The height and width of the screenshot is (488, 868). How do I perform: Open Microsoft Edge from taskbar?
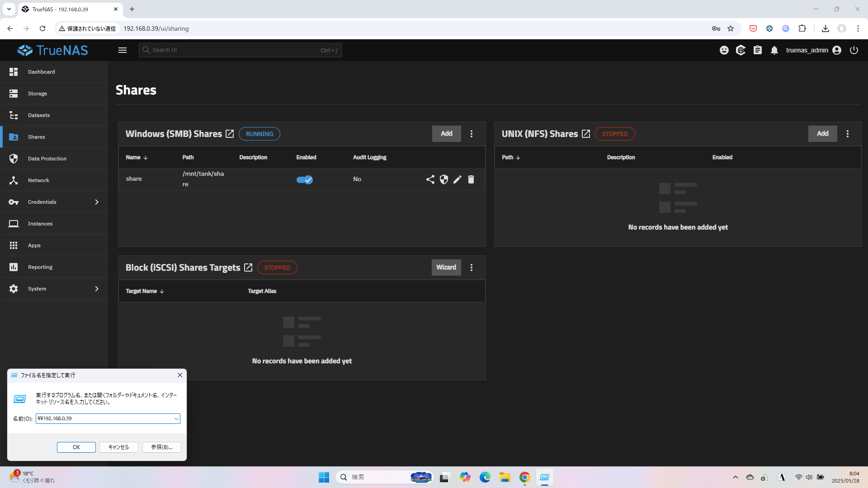[485, 477]
